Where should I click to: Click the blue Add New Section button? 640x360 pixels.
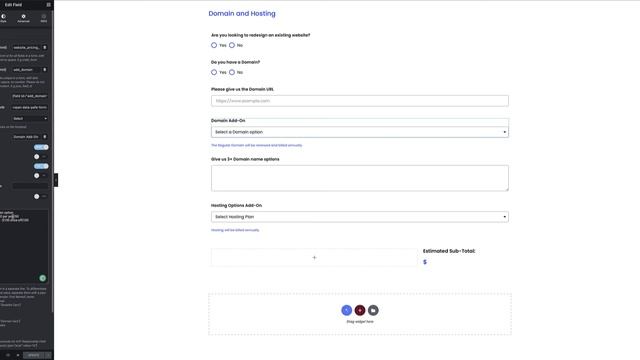pos(347,310)
